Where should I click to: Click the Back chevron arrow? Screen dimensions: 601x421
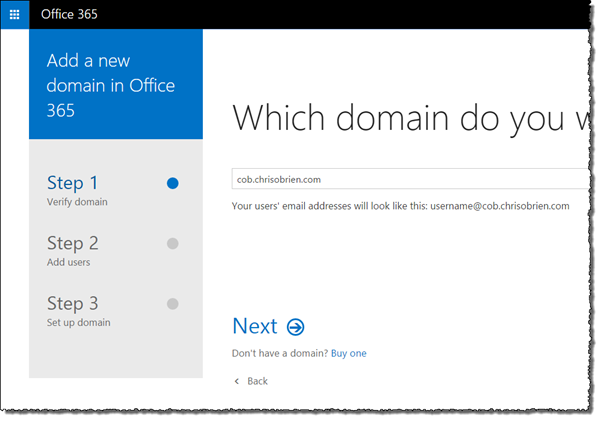tap(236, 381)
